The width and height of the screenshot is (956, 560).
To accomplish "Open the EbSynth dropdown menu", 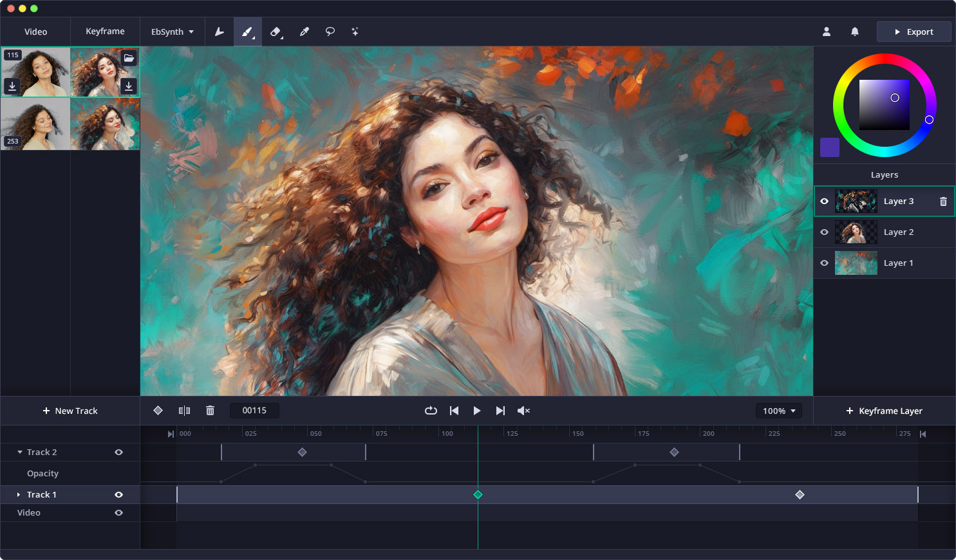I will pyautogui.click(x=172, y=32).
